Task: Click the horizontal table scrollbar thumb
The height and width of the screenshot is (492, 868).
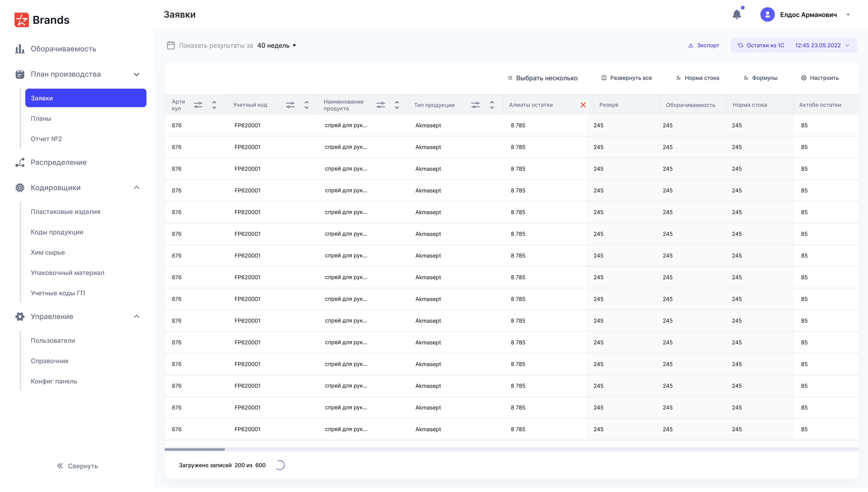Action: (x=195, y=449)
